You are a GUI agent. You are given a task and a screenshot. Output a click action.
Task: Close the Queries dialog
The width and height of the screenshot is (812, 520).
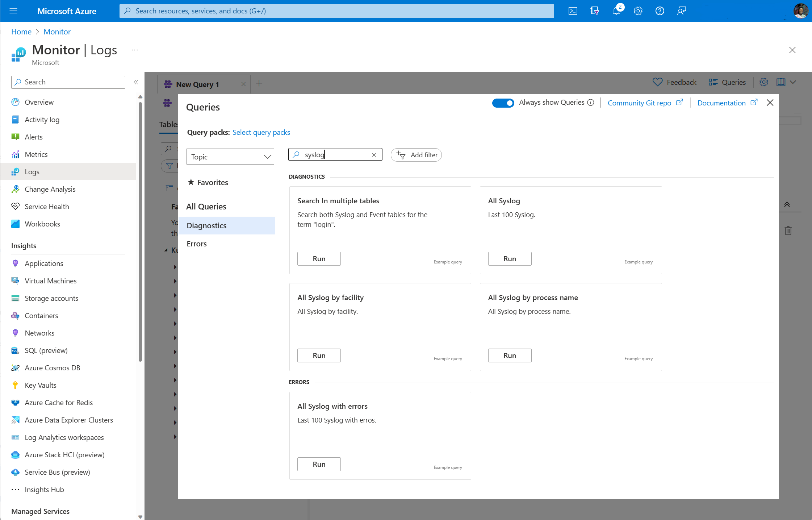coord(770,103)
